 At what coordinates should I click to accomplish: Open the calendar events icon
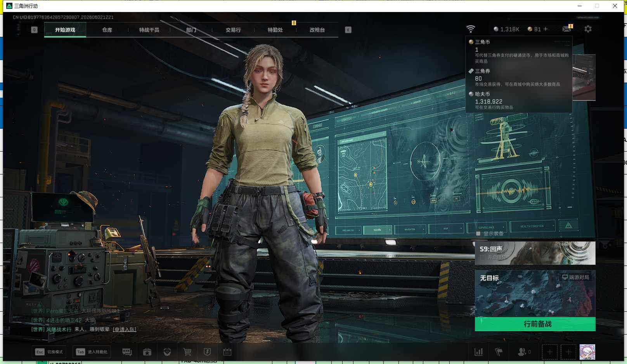coord(227,352)
